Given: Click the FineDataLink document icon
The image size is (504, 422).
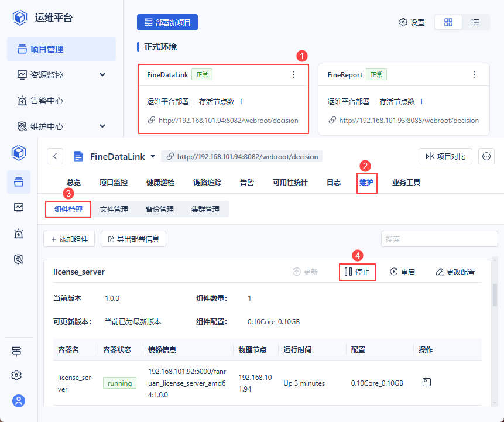Looking at the screenshot, I should pos(78,156).
